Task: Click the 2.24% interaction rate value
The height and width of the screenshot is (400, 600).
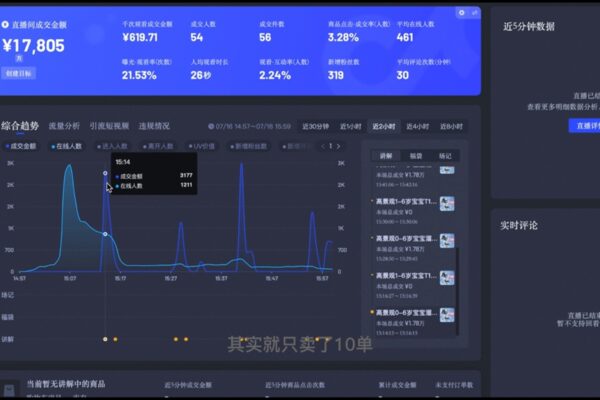Action: point(275,75)
